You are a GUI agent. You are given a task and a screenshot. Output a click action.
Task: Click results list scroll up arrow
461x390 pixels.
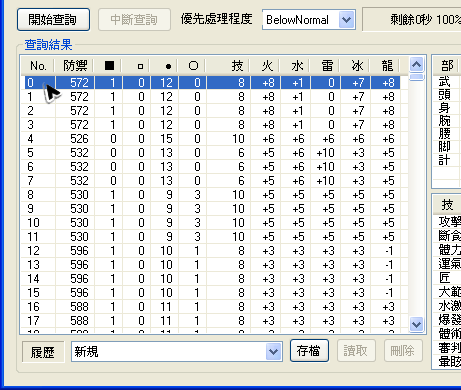click(416, 65)
